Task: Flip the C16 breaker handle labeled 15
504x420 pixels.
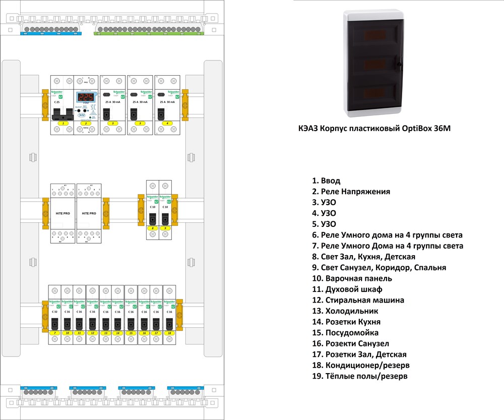Action: [131, 324]
